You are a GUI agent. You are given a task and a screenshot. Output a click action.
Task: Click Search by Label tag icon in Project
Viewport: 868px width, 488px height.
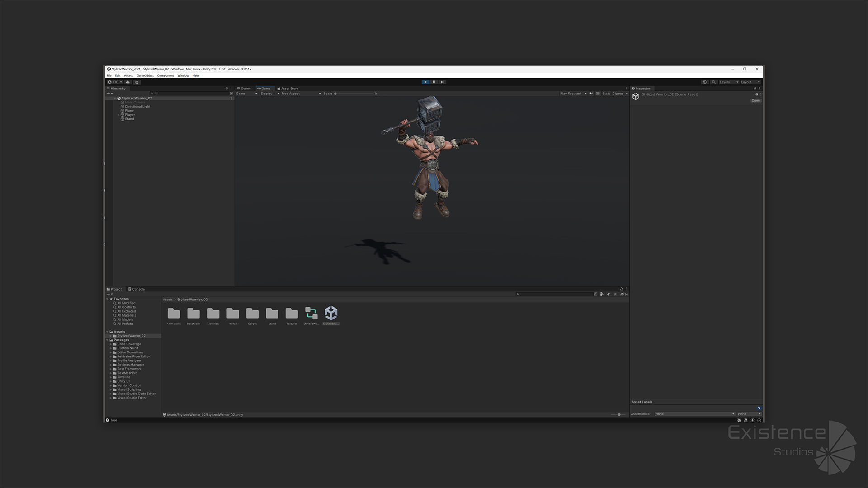[x=609, y=294]
